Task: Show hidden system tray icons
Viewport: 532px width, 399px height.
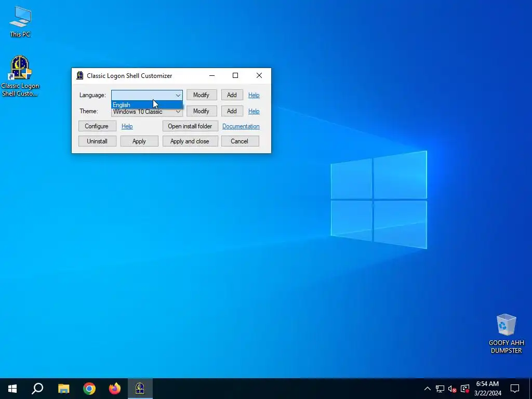Action: tap(428, 389)
